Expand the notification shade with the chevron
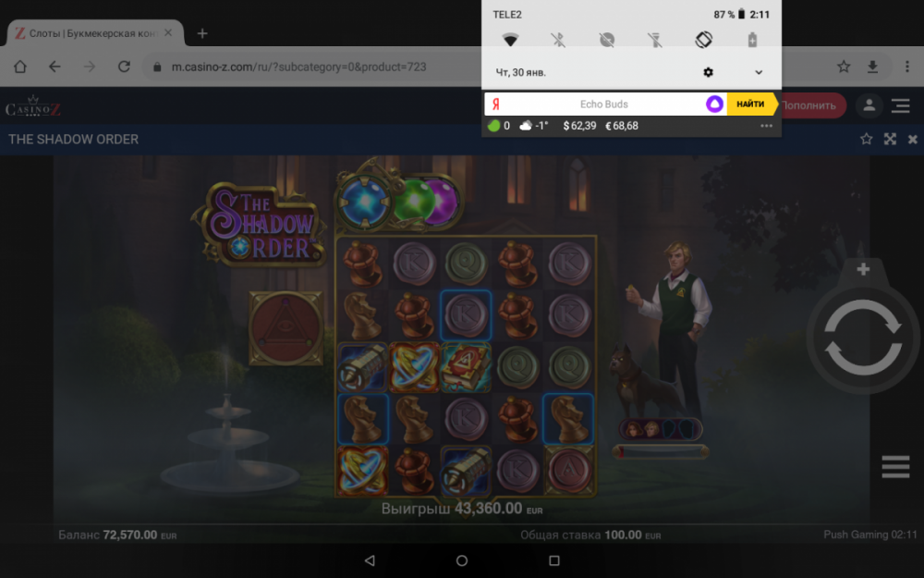 click(759, 72)
